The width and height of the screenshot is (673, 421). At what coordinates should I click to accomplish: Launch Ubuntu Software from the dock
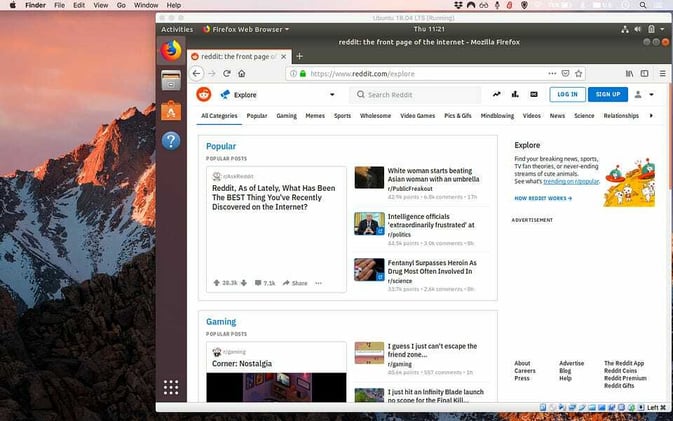click(171, 111)
